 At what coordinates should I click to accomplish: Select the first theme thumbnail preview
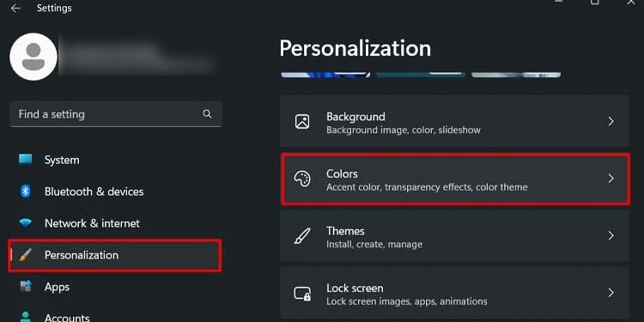(x=325, y=76)
